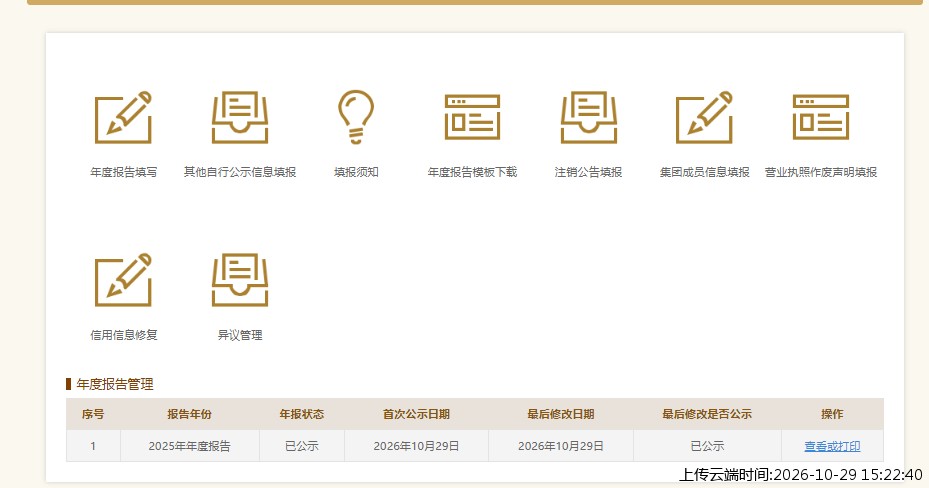
Task: Open the 填报须知 lightbulb icon
Action: [355, 117]
